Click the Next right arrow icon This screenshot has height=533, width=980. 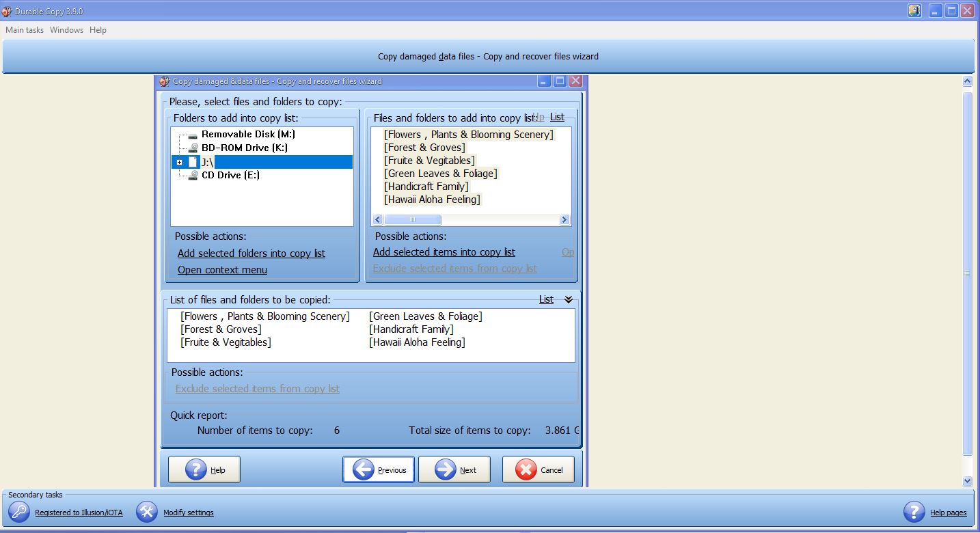(446, 469)
